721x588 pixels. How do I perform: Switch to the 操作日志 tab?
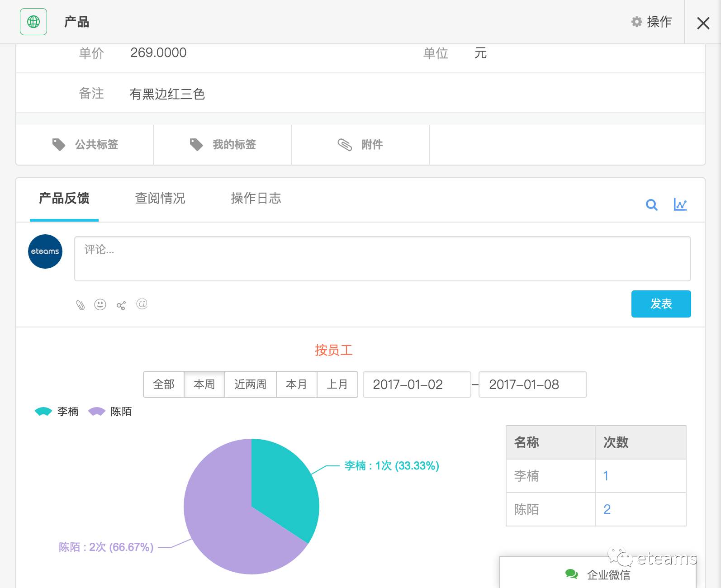[256, 199]
